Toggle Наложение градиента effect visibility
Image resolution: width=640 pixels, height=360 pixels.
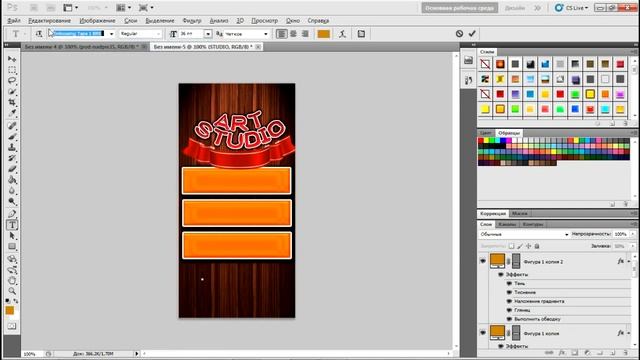[x=509, y=301]
